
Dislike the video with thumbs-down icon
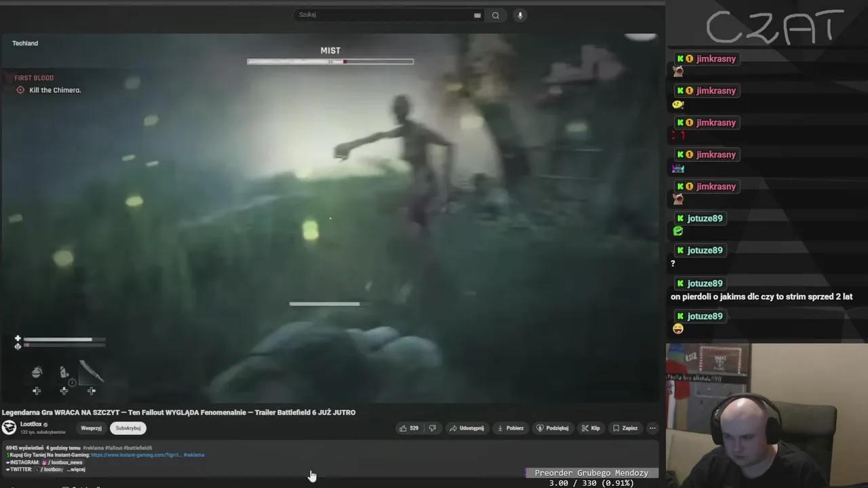pyautogui.click(x=432, y=428)
